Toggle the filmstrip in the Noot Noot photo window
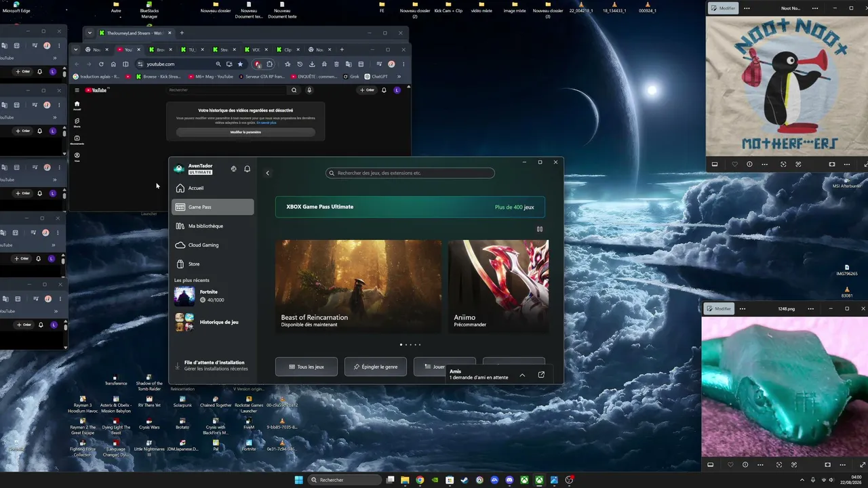The height and width of the screenshot is (488, 868). tap(715, 164)
